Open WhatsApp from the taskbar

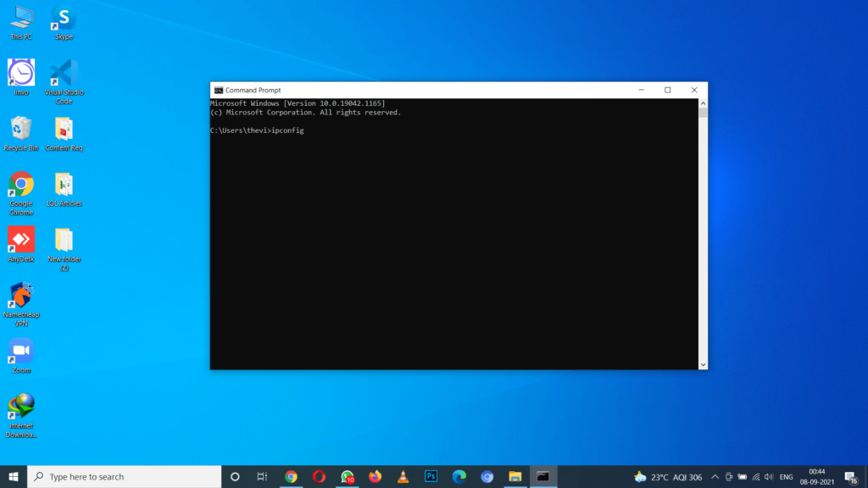[346, 476]
